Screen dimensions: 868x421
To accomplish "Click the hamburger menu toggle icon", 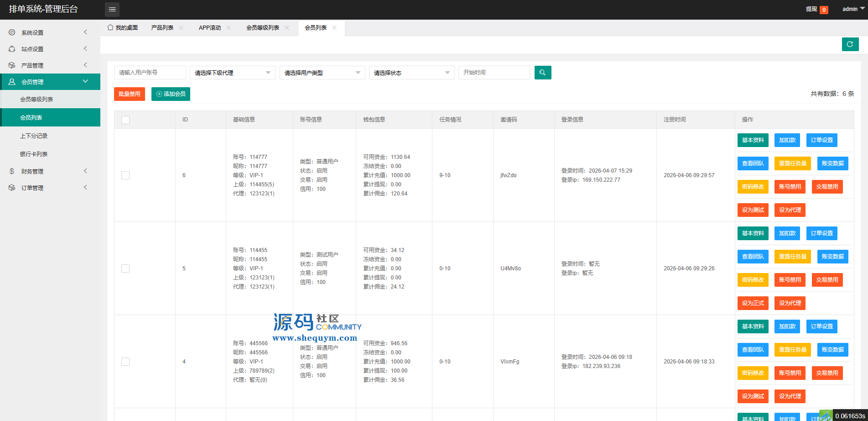I will [x=112, y=10].
